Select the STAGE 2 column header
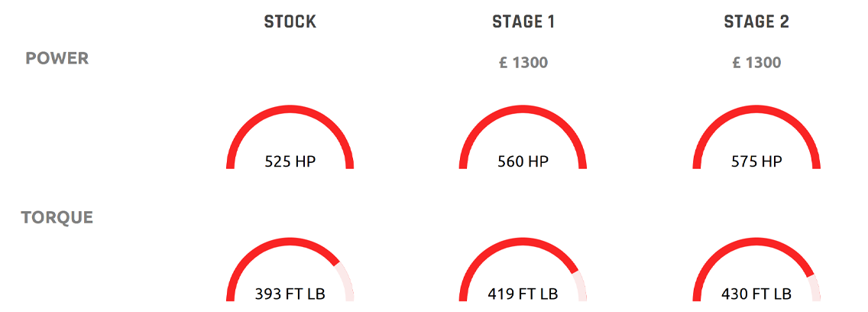 click(756, 22)
